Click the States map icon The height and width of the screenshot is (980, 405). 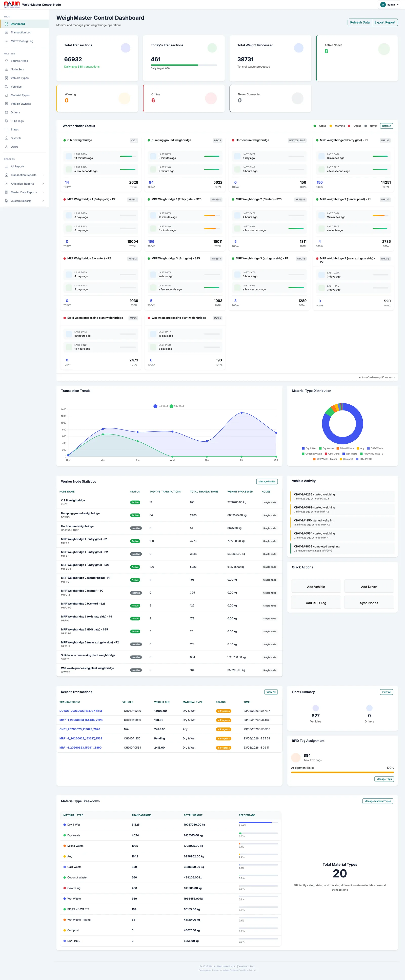tap(7, 129)
